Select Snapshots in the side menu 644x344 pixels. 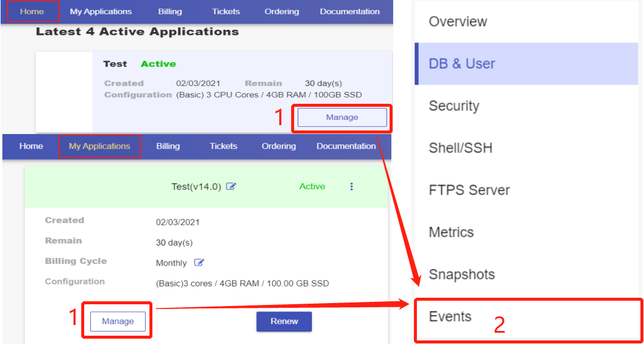(x=461, y=275)
